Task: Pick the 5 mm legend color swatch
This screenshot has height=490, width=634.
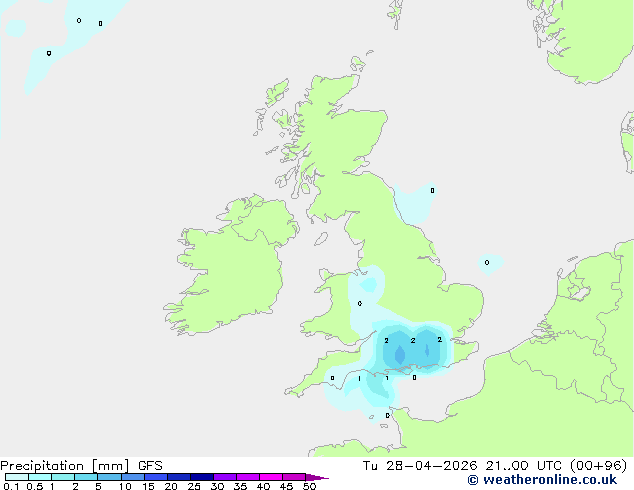Action: [109, 477]
